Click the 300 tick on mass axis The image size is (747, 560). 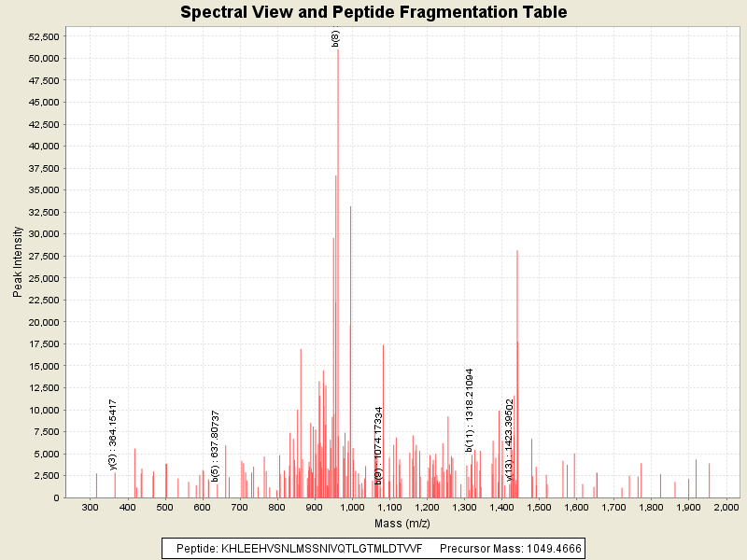click(x=91, y=507)
